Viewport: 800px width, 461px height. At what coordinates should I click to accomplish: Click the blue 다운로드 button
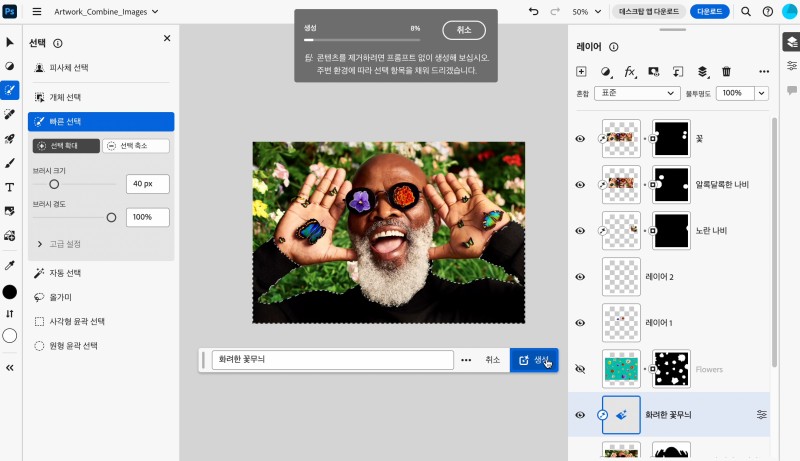710,11
